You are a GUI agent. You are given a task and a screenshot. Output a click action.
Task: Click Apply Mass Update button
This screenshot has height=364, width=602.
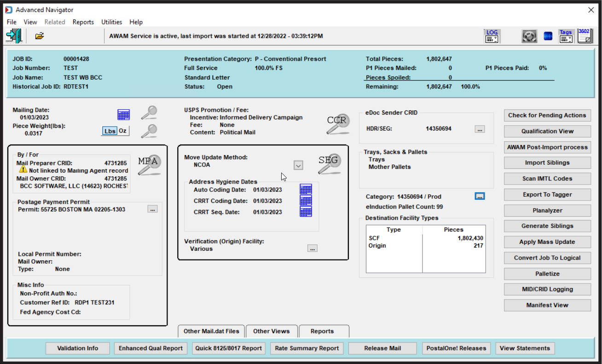[547, 242]
